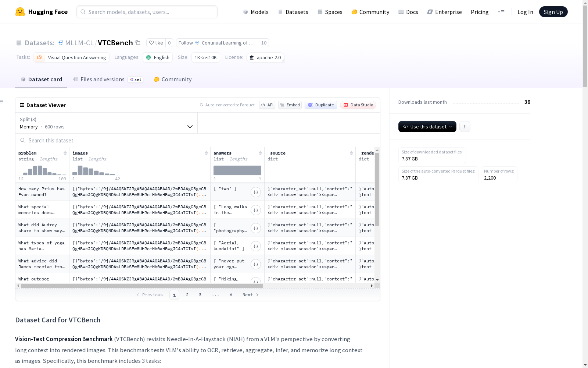588x368 pixels.
Task: Switch to the Dataset card tab
Action: (41, 79)
